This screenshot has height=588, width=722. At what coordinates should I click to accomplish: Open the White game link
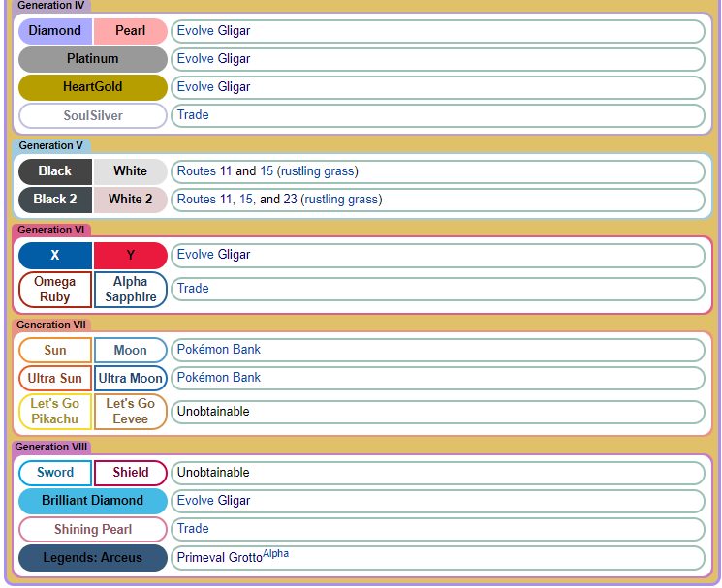tap(130, 171)
